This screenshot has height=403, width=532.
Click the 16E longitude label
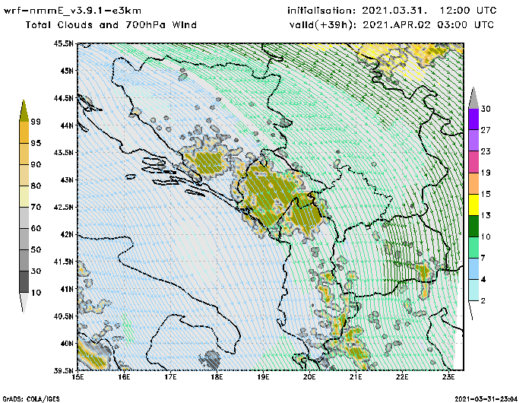(124, 377)
